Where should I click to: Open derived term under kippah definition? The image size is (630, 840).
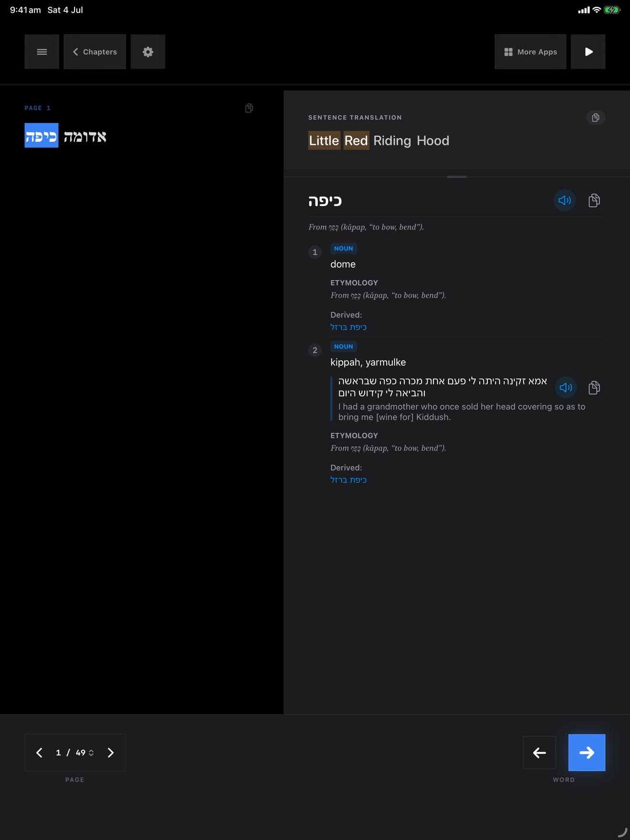[348, 480]
